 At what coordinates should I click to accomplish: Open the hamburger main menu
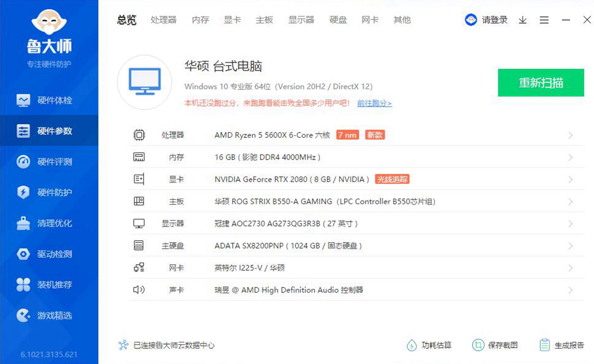pos(544,20)
